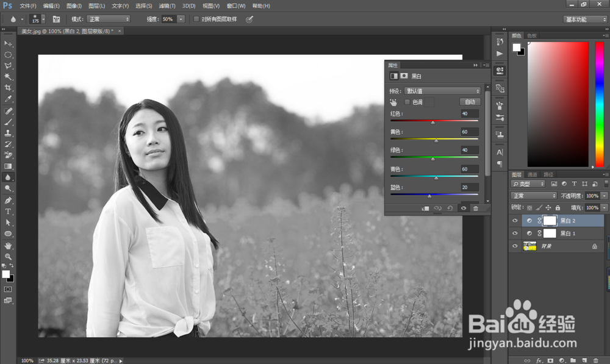Open the layer style fx menu
The image size is (610, 364).
[539, 360]
